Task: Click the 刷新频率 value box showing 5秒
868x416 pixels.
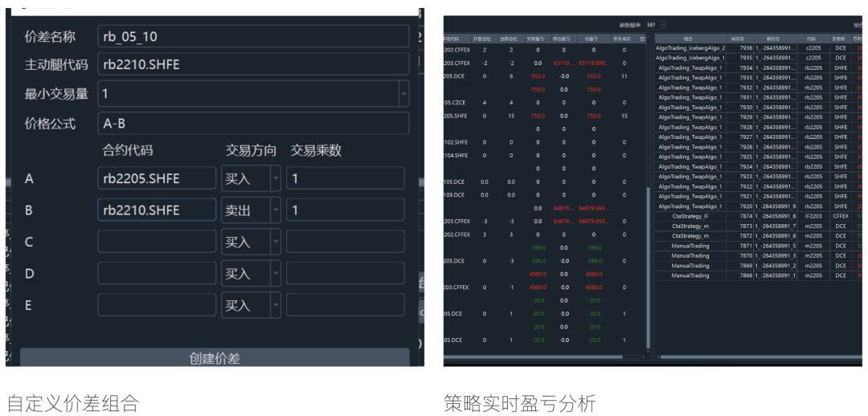Action: click(653, 25)
